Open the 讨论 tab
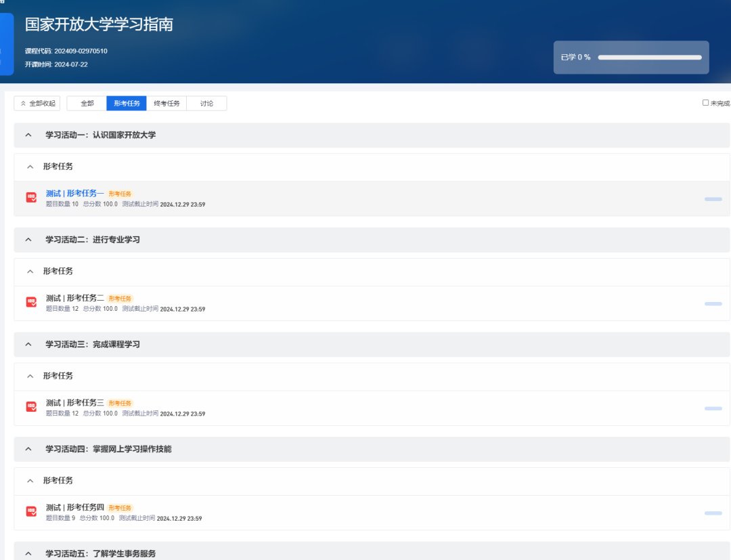 coord(206,103)
